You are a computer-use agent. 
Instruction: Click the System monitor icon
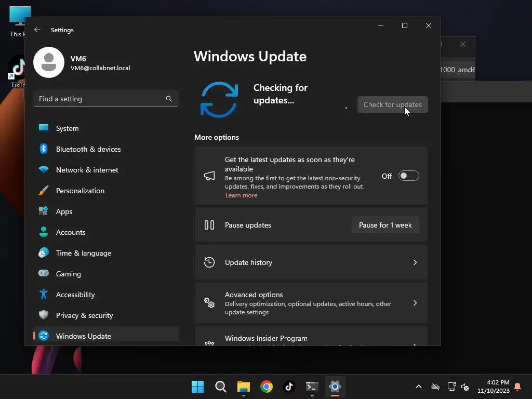click(x=44, y=128)
